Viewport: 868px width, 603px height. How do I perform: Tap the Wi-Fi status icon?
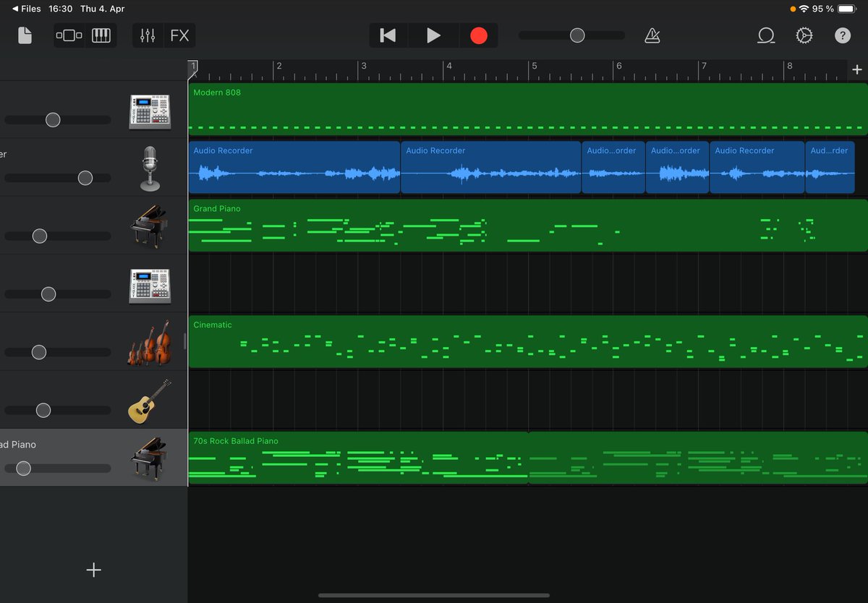click(804, 9)
